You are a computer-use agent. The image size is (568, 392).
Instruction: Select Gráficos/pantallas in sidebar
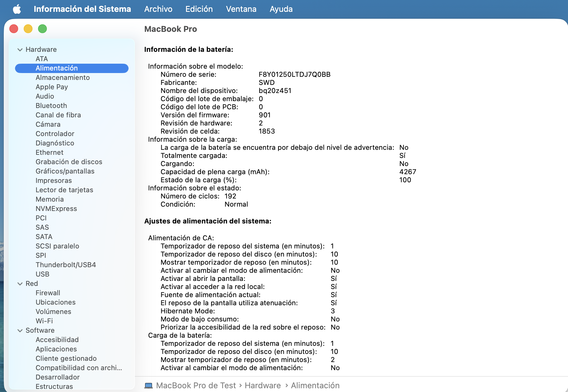[65, 171]
